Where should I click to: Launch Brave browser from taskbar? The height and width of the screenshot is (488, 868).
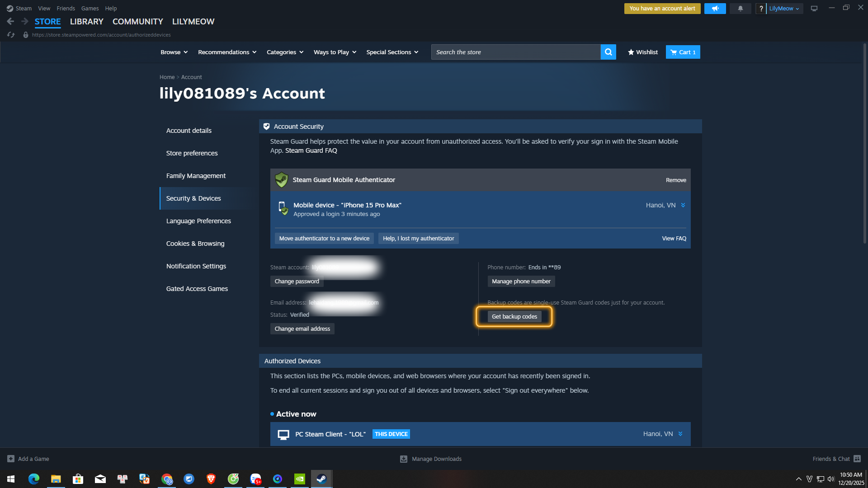tap(211, 479)
